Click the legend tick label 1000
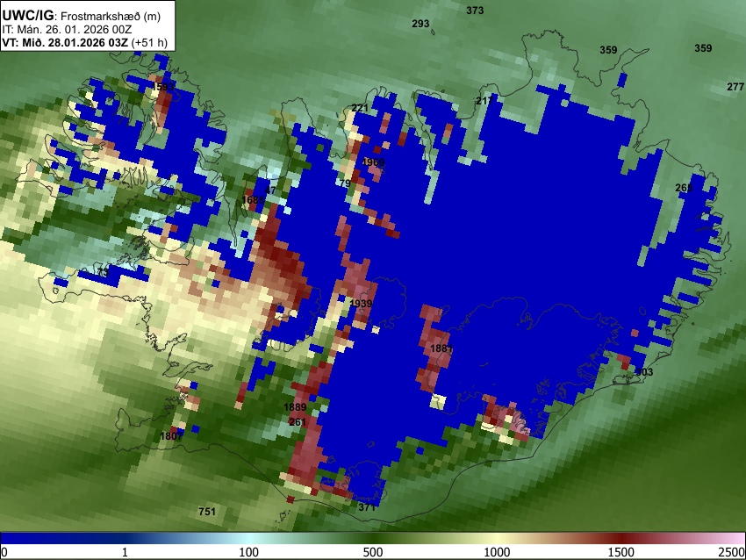746x560 pixels. (x=497, y=552)
